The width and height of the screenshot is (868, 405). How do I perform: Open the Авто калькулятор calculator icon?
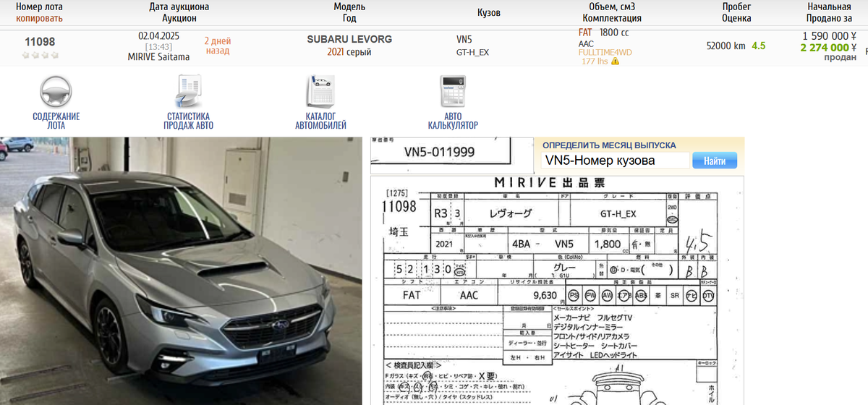453,92
